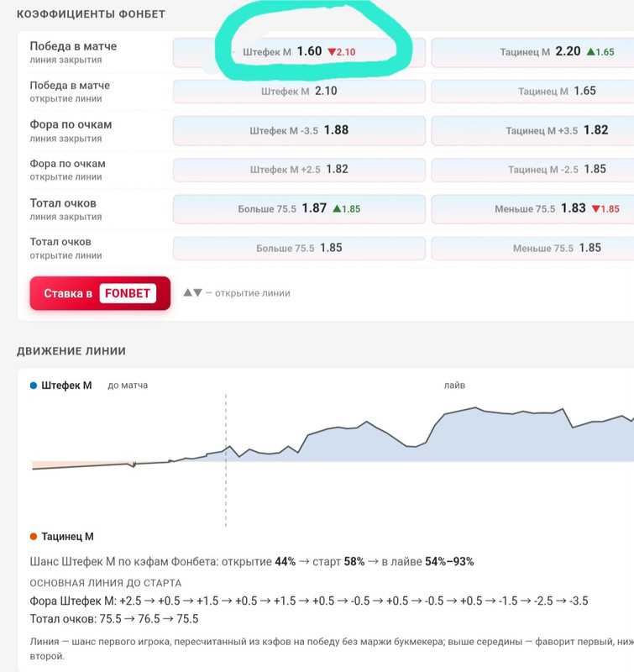The height and width of the screenshot is (672, 634).
Task: Click the gray arrows legend icon
Action: click(x=193, y=292)
